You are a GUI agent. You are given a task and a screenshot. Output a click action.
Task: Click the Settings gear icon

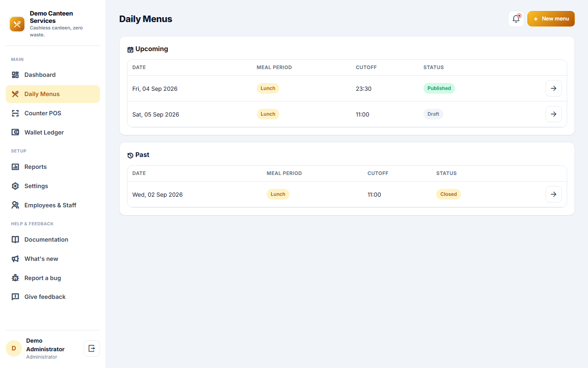point(16,186)
